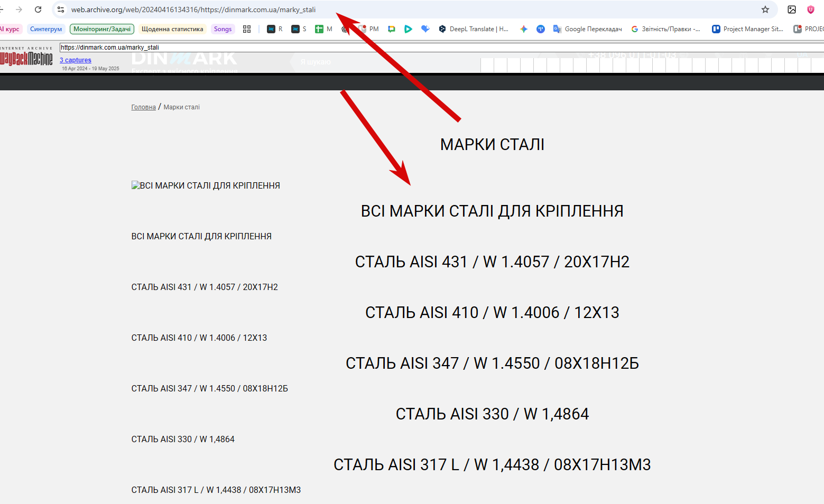824x504 pixels.
Task: Open the AI курс bookmark
Action: click(10, 29)
